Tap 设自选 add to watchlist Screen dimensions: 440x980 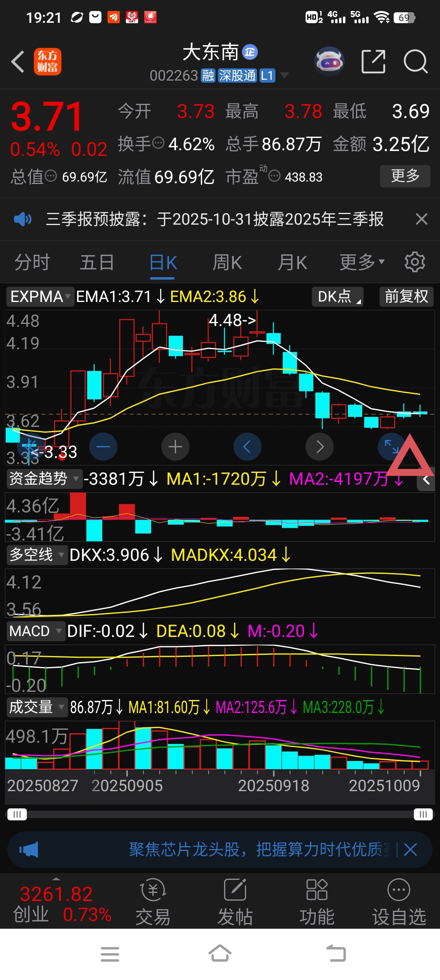[399, 903]
